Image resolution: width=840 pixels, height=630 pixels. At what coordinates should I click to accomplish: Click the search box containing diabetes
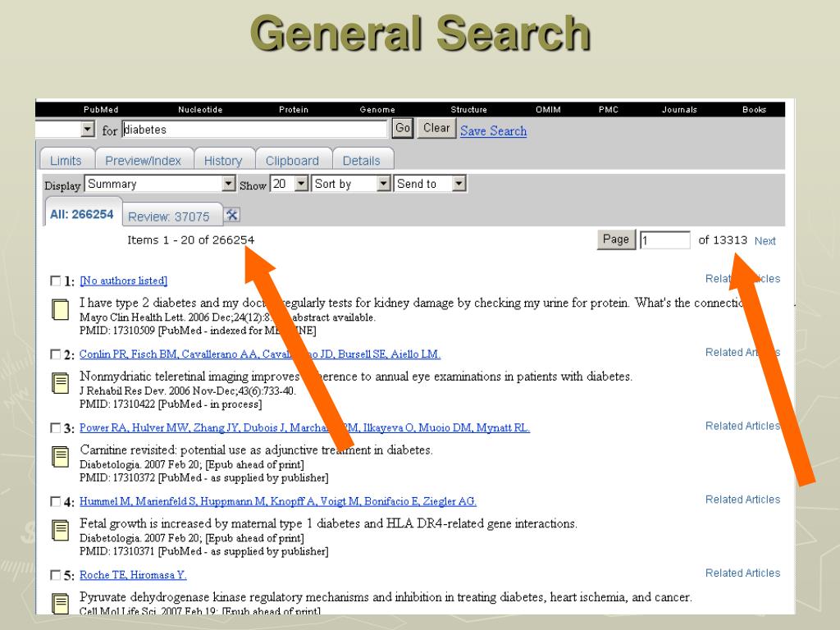point(254,129)
